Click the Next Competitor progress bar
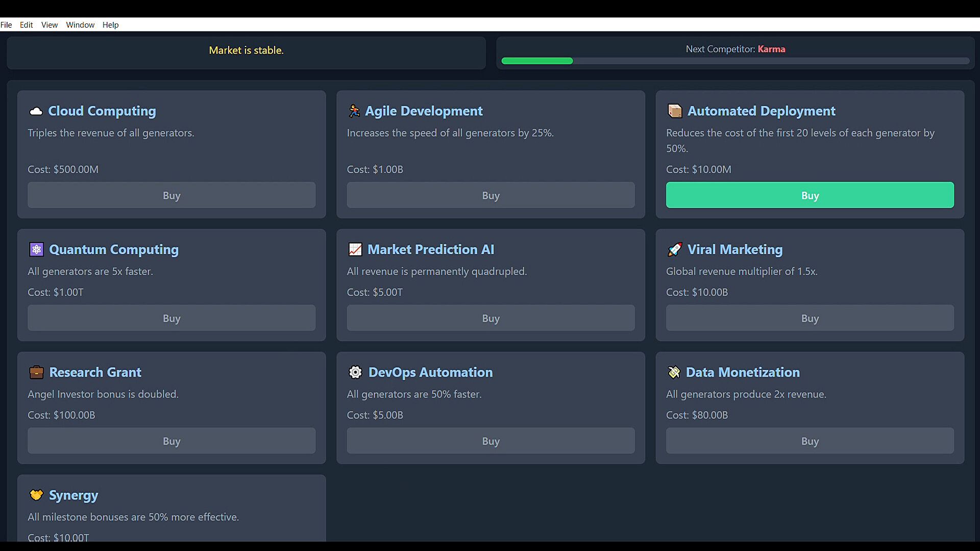 tap(735, 61)
